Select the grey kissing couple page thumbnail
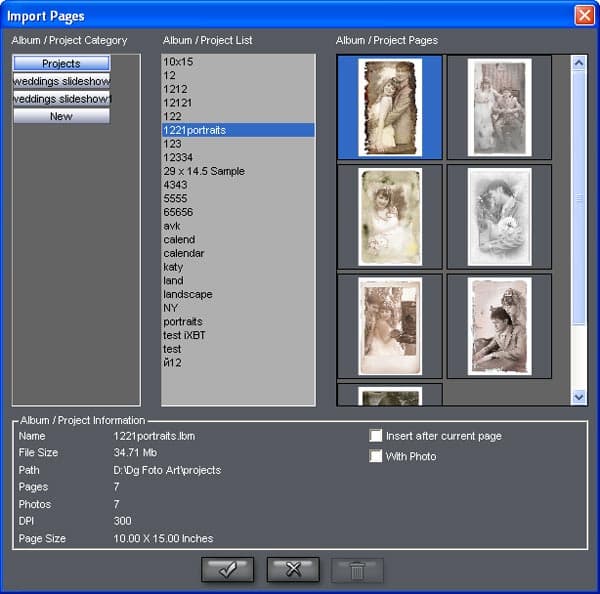The height and width of the screenshot is (594, 600). [499, 217]
